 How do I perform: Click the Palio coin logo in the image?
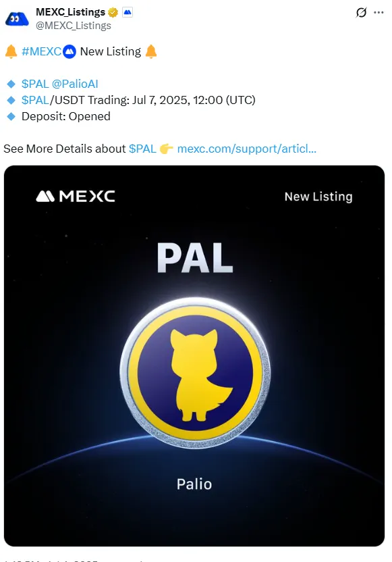(x=195, y=373)
